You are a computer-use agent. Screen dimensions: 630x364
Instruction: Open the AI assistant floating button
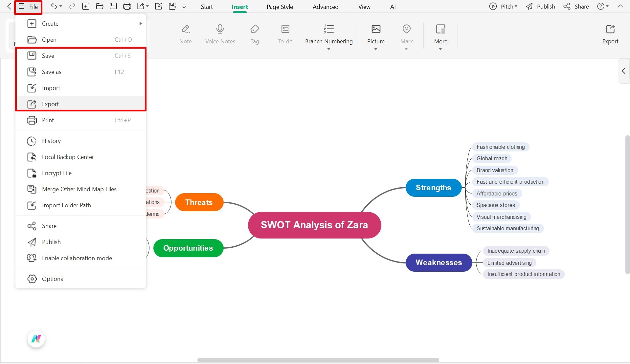pos(36,338)
